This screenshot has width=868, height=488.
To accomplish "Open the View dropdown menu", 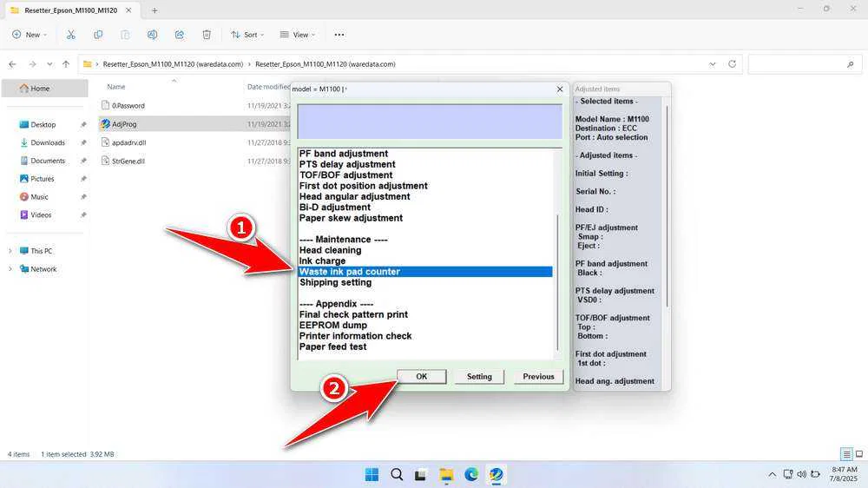I will click(x=297, y=35).
